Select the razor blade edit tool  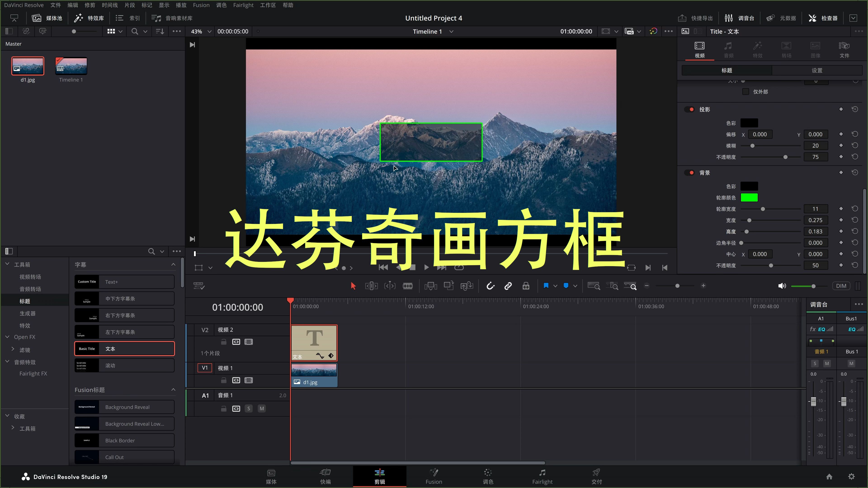(408, 286)
